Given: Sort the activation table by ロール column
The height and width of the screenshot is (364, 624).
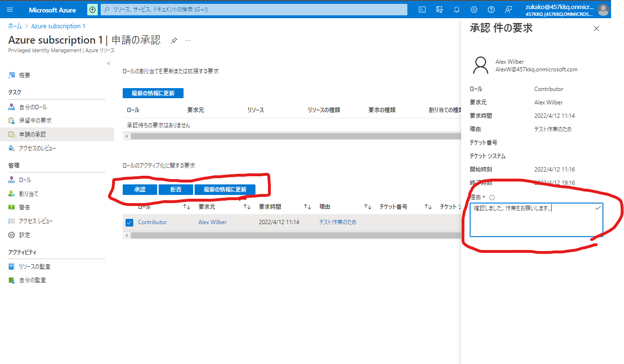Looking at the screenshot, I should (187, 207).
